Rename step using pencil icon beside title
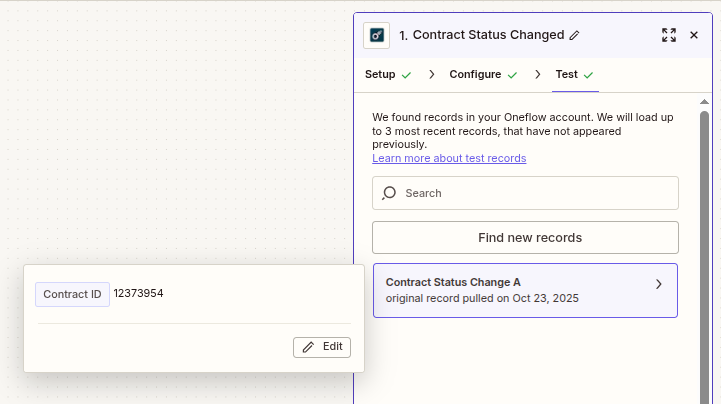721x404 pixels. point(574,35)
